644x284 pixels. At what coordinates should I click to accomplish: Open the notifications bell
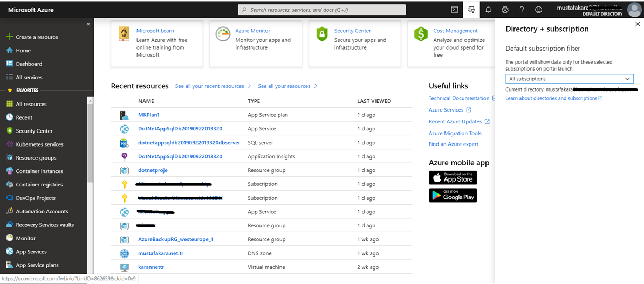[488, 10]
